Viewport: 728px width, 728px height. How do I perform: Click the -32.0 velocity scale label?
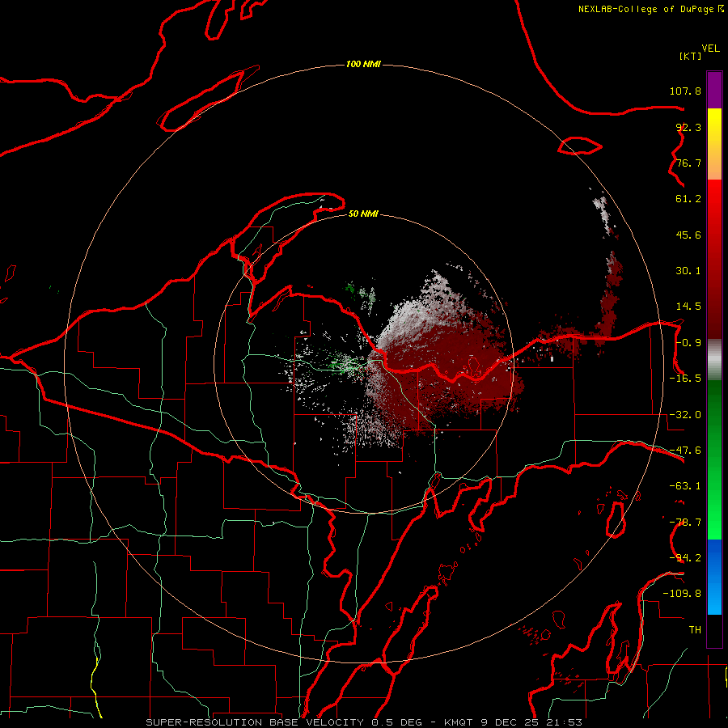tap(685, 415)
